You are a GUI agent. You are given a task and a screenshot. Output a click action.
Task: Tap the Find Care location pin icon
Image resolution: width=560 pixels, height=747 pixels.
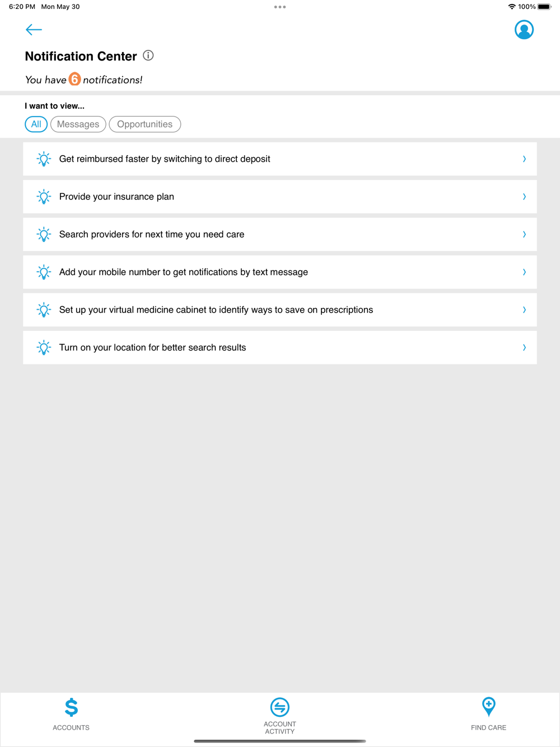488,707
